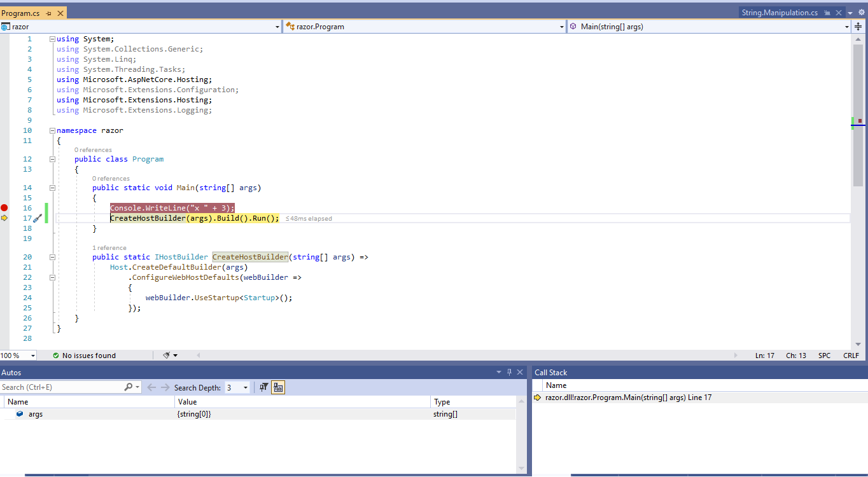Close the String.Manipulation.cs tab
This screenshot has width=868, height=477.
click(839, 13)
